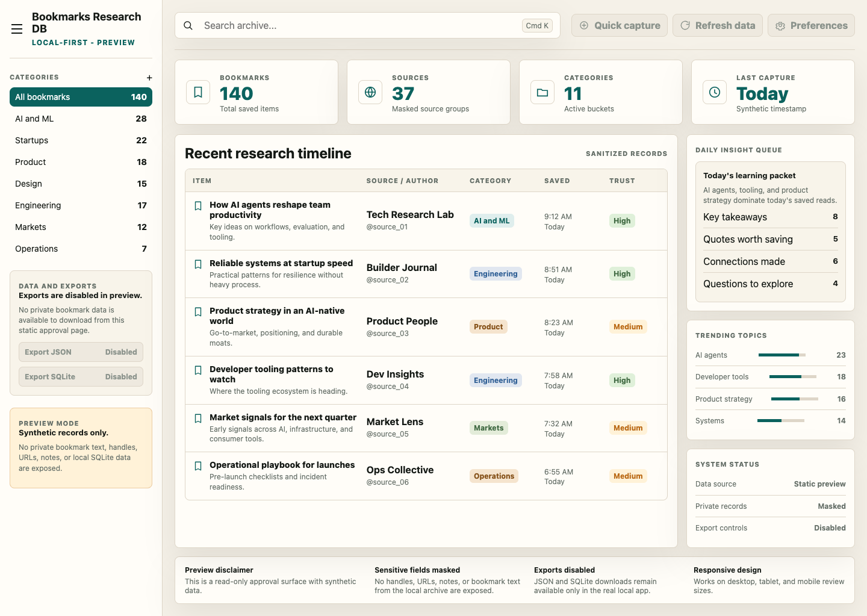This screenshot has width=867, height=616.
Task: Click the Masked private records value
Action: (x=831, y=506)
